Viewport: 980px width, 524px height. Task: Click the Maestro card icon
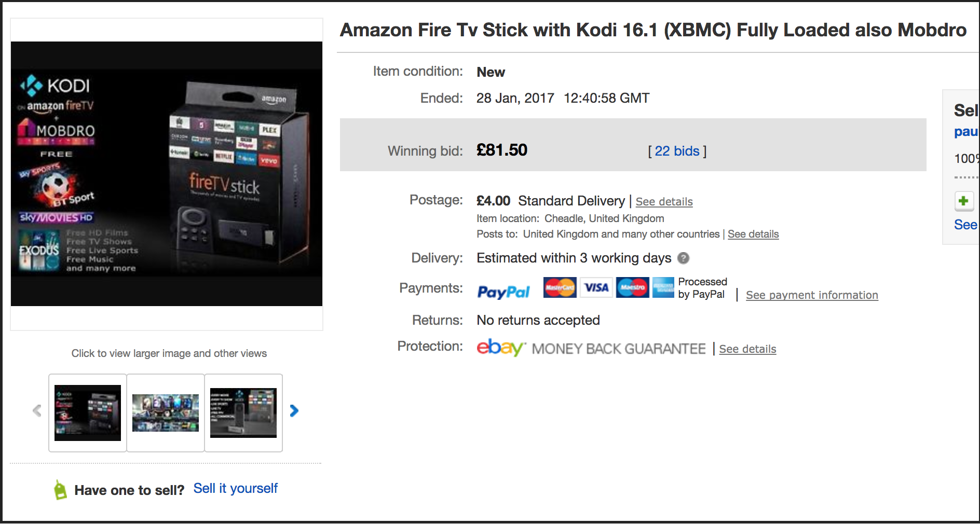[x=632, y=287]
